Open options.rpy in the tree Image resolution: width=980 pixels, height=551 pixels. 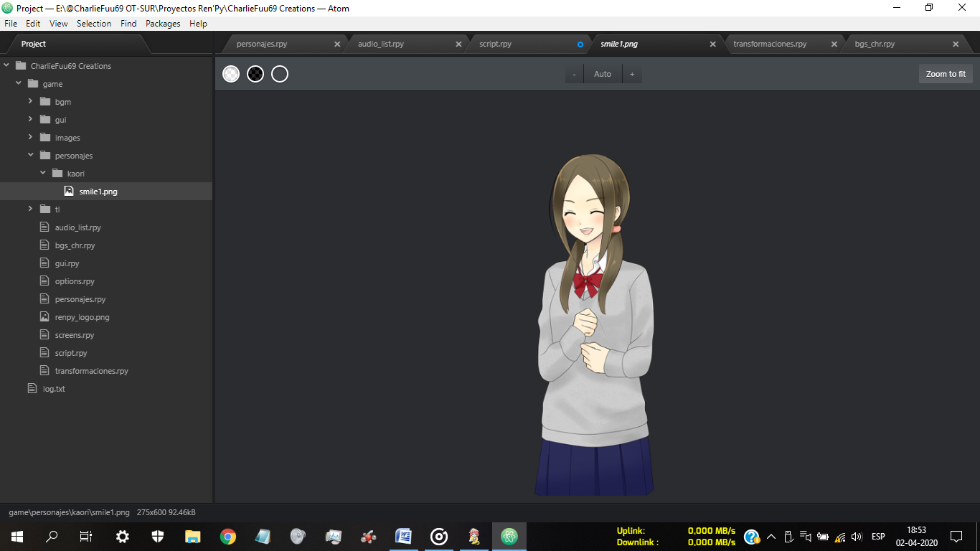[x=75, y=281]
